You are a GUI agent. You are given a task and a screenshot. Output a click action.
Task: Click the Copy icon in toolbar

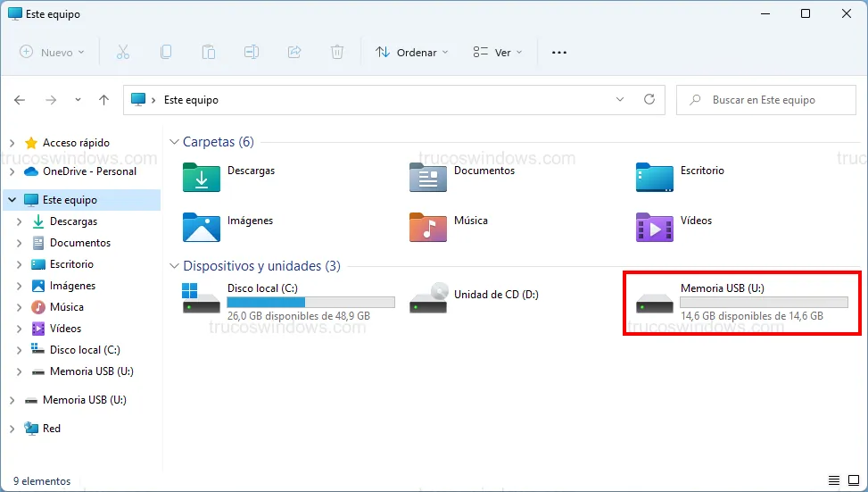166,53
